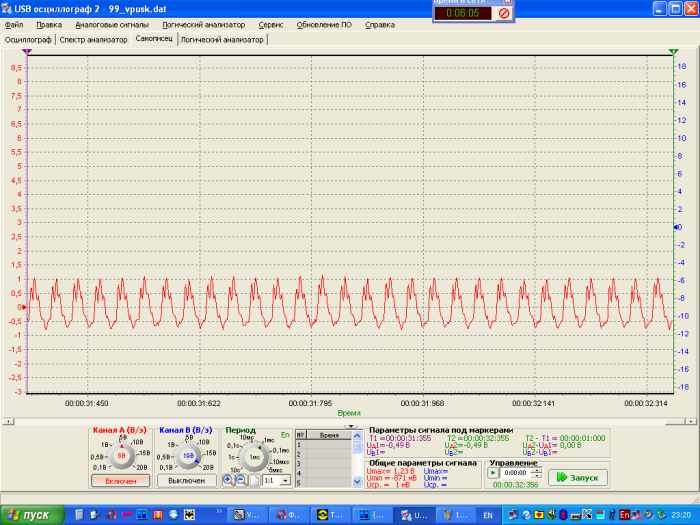This screenshot has height=525, width=700.
Task: Click the 0:00:00 time input field
Action: [x=516, y=473]
